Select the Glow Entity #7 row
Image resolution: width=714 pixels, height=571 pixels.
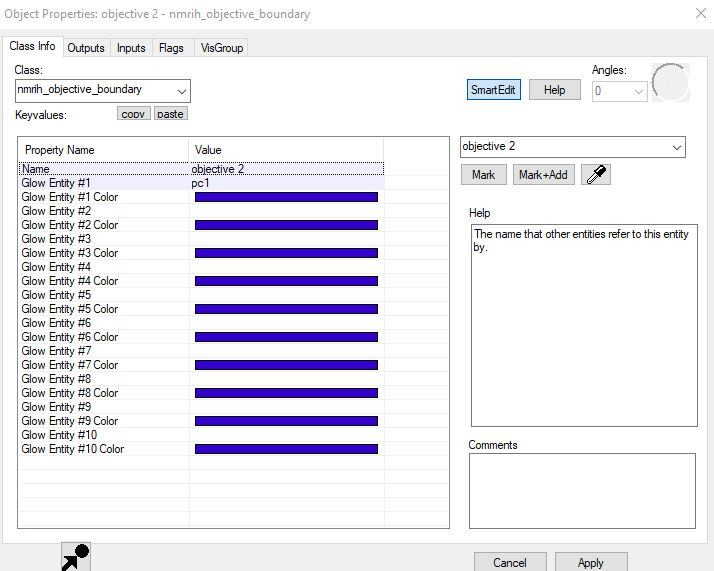pyautogui.click(x=201, y=351)
